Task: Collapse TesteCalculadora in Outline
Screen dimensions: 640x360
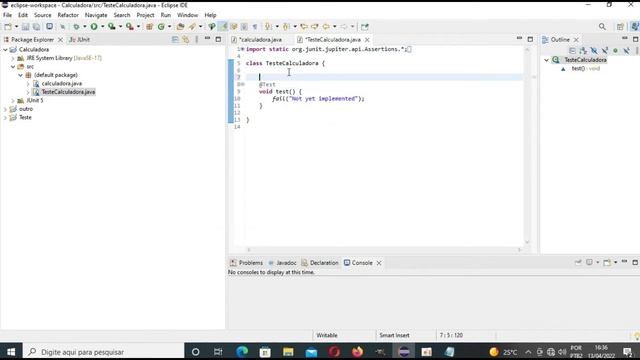Action: click(x=546, y=60)
